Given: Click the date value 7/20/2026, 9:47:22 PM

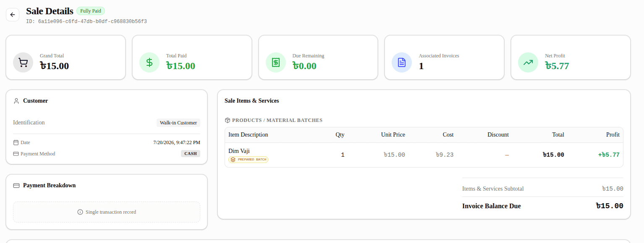Looking at the screenshot, I should click(177, 142).
